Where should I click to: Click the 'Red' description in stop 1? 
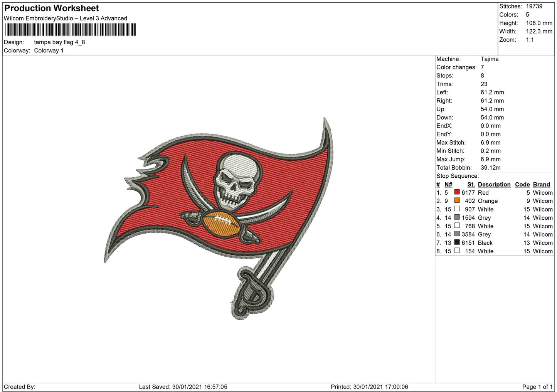tap(483, 193)
